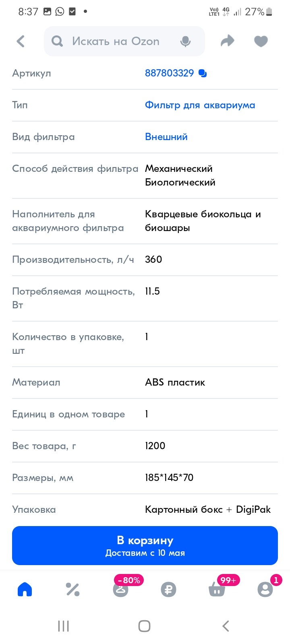
Task: Open the Ozon home tab
Action: (25, 589)
